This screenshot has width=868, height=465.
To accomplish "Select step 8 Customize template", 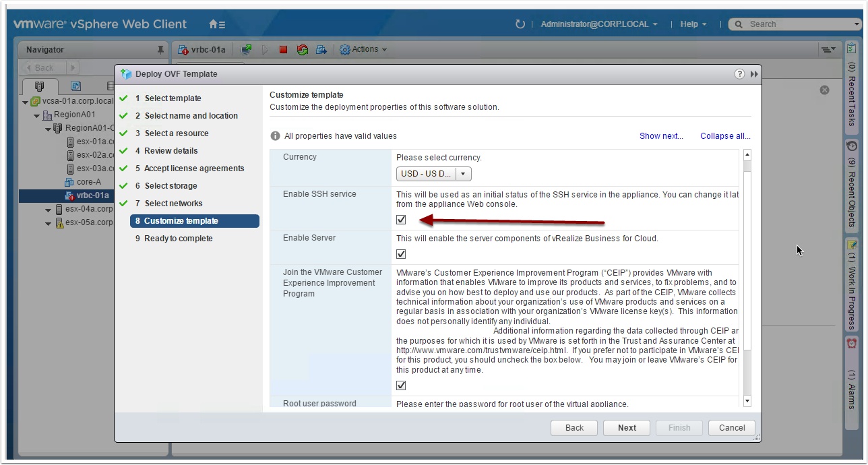I will [x=195, y=221].
